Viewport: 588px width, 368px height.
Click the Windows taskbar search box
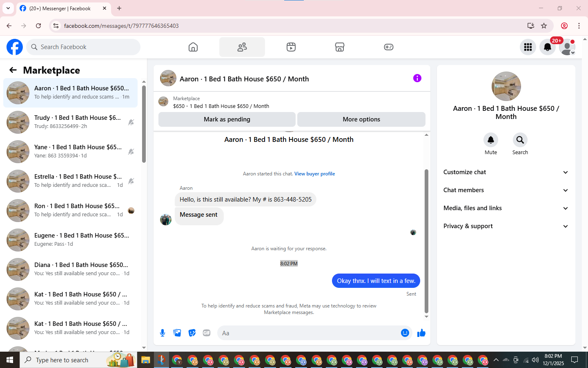click(78, 360)
